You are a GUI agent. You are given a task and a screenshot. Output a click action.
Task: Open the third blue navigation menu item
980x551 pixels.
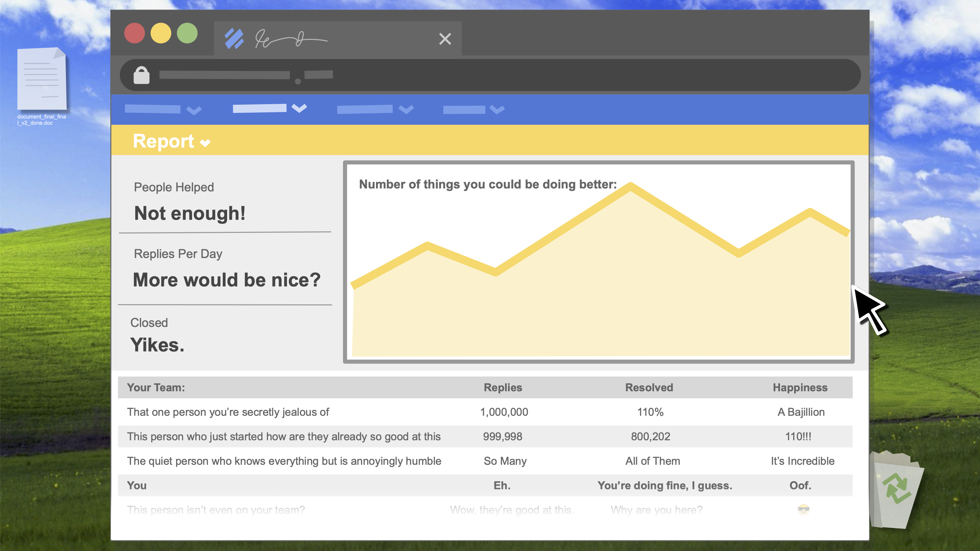pos(365,109)
